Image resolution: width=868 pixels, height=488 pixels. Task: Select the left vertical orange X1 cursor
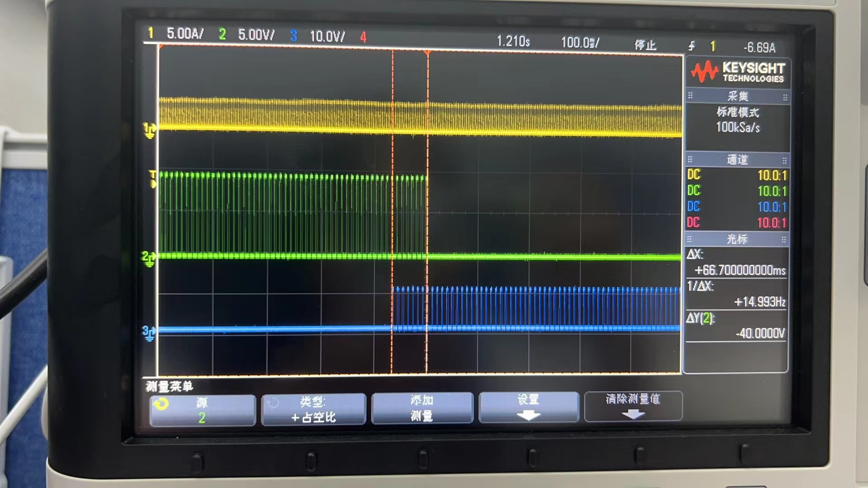click(x=392, y=212)
